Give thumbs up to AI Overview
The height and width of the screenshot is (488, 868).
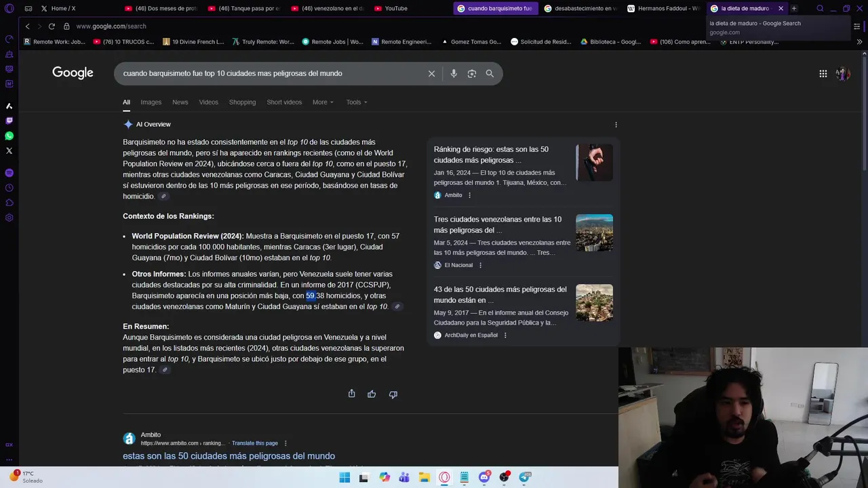(372, 394)
